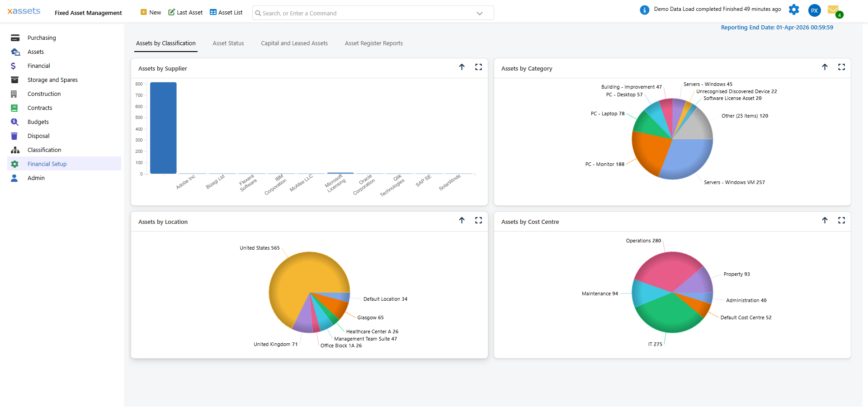868x412 pixels.
Task: Open the search command dropdown arrow
Action: point(479,13)
